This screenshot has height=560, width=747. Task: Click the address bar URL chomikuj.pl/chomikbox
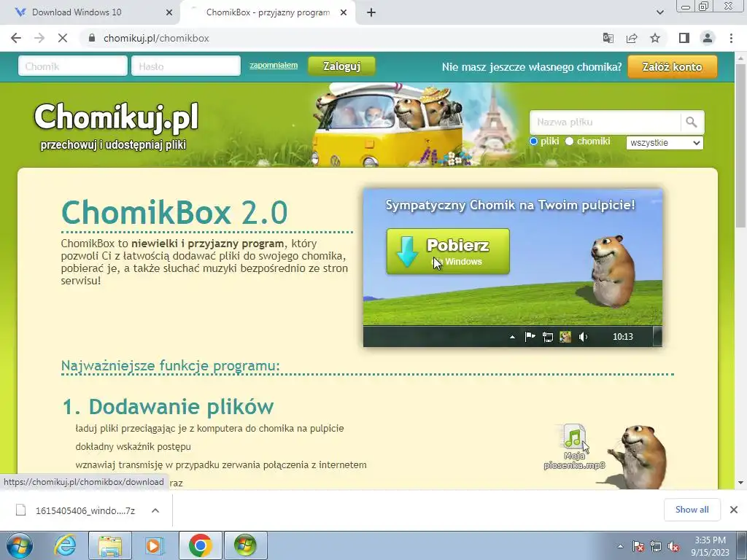[x=156, y=38]
